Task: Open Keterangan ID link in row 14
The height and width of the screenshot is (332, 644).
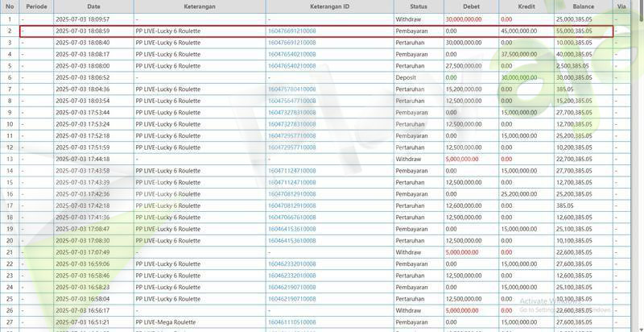Action: tap(291, 171)
